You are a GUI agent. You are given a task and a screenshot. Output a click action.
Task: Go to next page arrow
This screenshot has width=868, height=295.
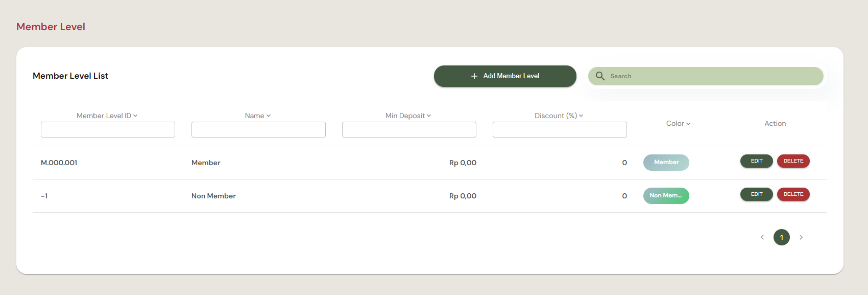801,237
